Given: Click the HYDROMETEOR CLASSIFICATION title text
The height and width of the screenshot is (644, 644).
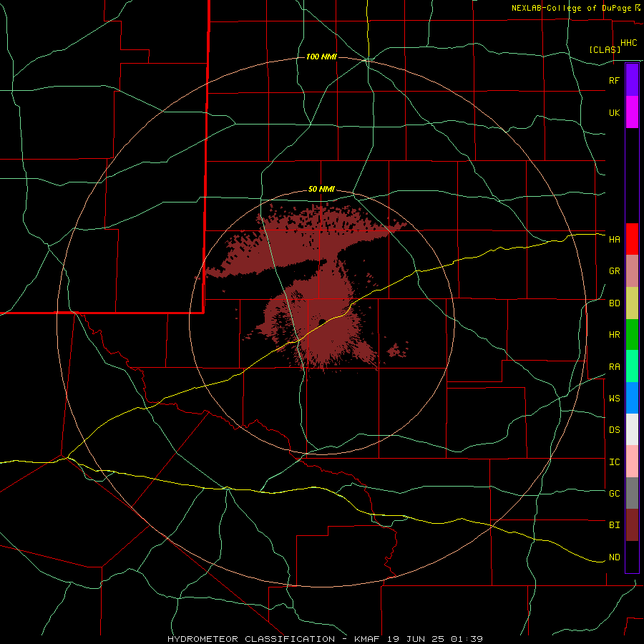Looking at the screenshot, I should coord(251,639).
